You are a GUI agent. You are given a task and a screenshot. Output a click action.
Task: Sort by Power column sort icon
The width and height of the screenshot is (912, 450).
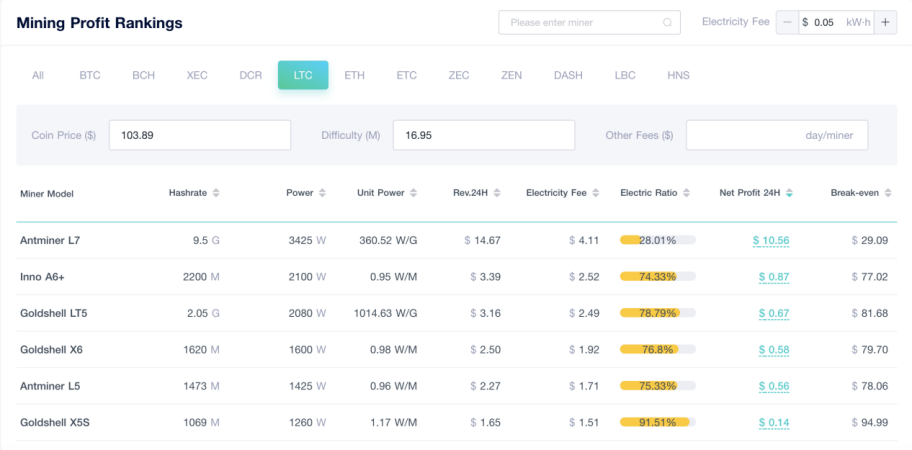tap(323, 193)
